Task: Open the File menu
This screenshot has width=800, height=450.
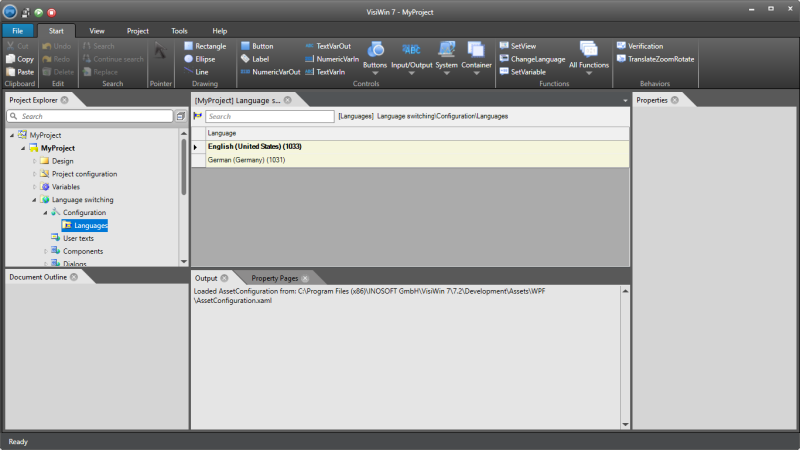Action: 18,31
